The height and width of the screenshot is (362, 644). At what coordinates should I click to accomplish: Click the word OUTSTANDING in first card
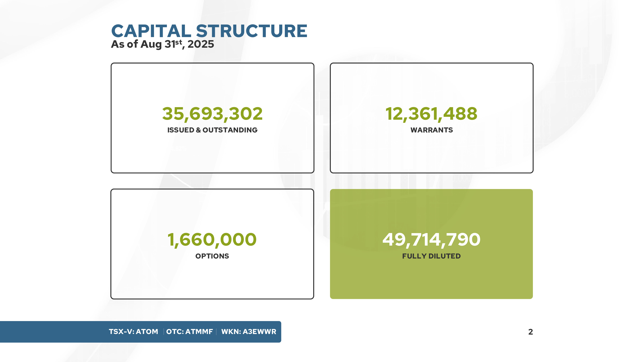click(230, 130)
